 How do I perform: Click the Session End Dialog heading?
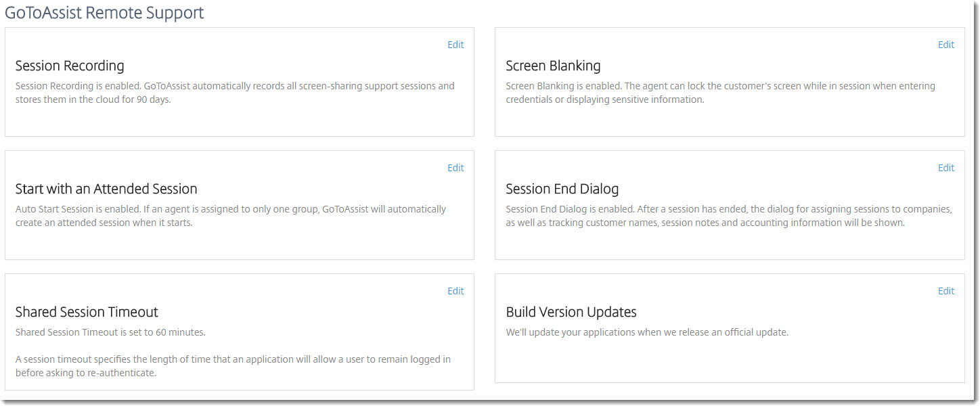tap(562, 189)
